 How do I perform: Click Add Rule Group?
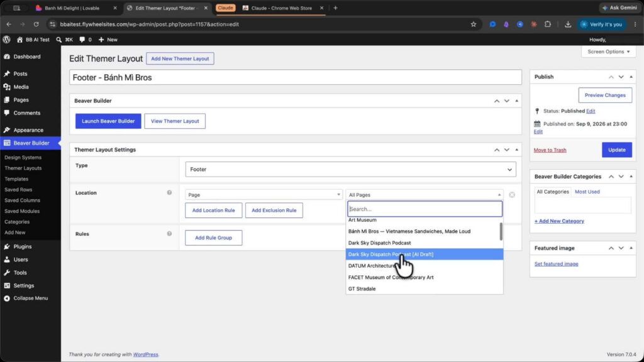coord(213,238)
